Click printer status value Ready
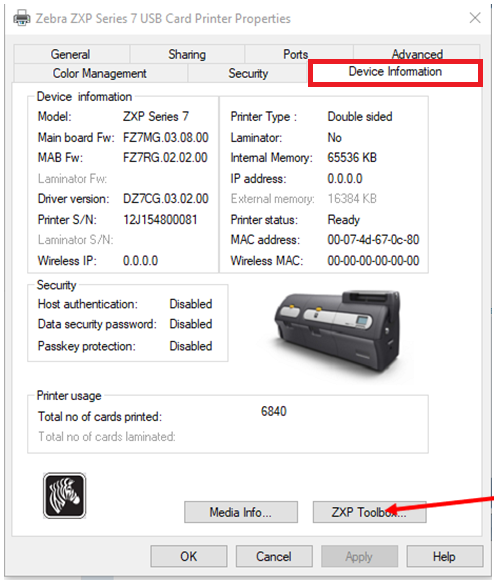This screenshot has height=580, width=494. coord(344,220)
